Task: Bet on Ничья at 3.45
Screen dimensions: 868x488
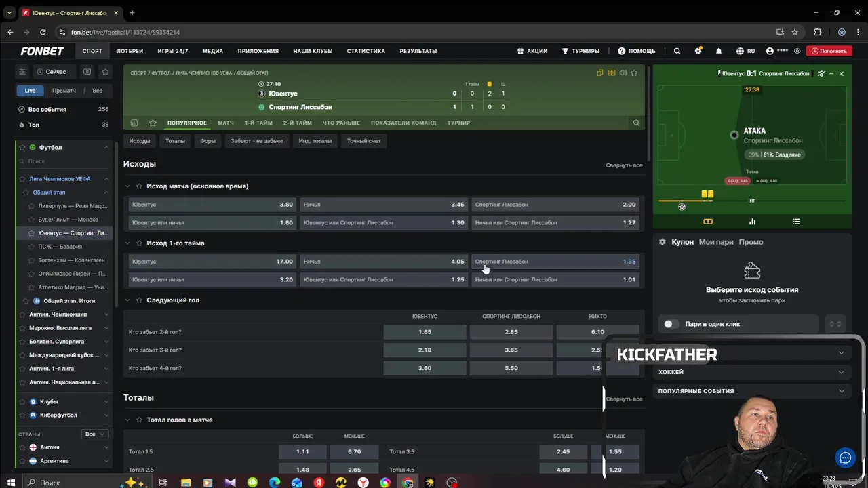Action: click(384, 205)
